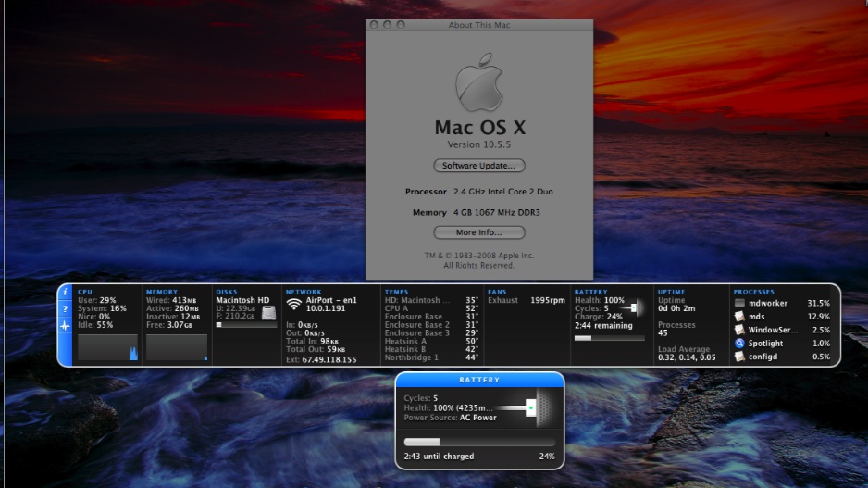Click the CPU section header
The image size is (868, 488).
point(85,292)
